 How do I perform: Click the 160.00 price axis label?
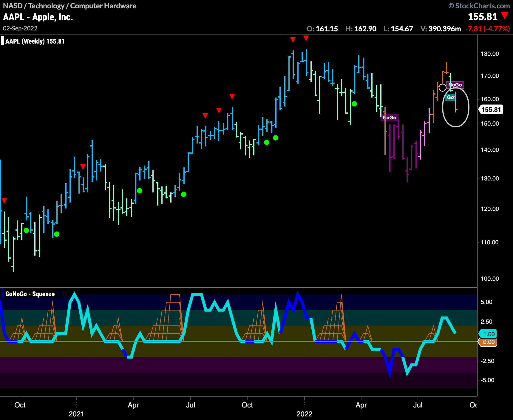click(490, 99)
